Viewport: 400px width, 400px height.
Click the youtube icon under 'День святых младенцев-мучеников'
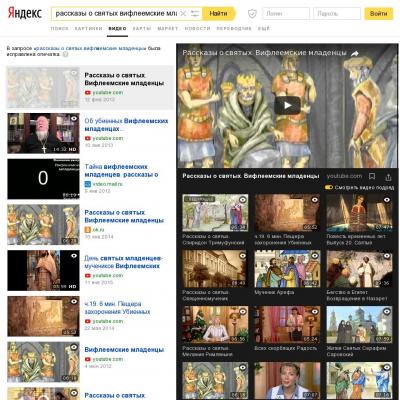88,276
